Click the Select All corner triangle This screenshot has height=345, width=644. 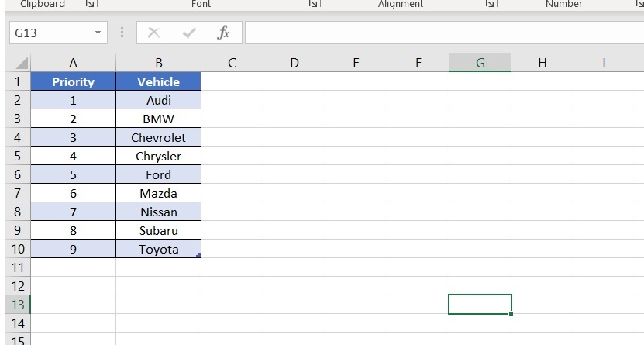coord(22,63)
